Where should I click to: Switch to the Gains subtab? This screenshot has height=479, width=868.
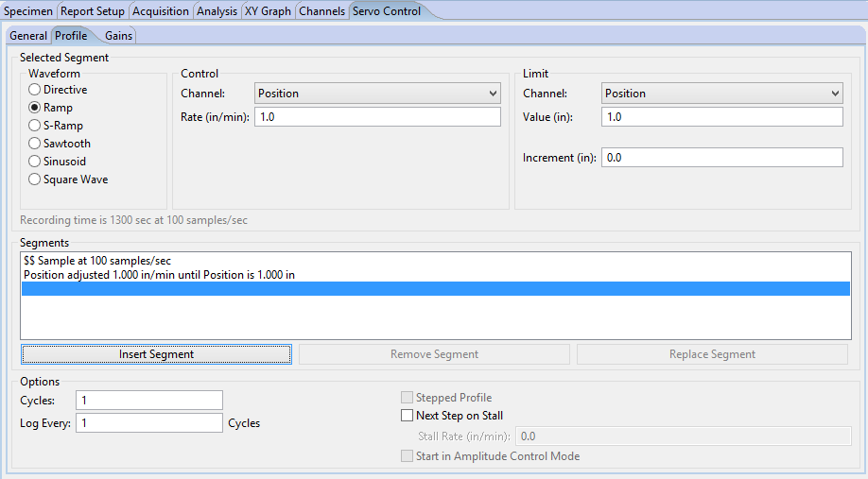tap(119, 36)
